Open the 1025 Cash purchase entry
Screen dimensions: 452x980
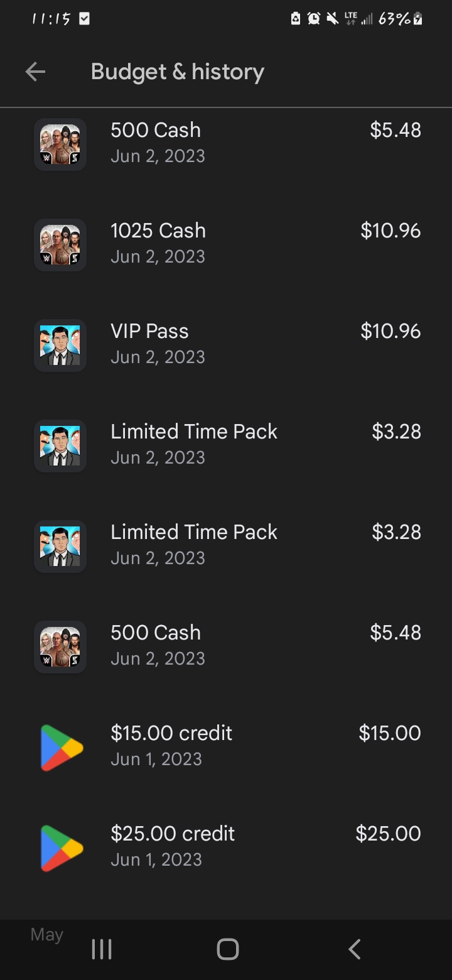pos(158,231)
